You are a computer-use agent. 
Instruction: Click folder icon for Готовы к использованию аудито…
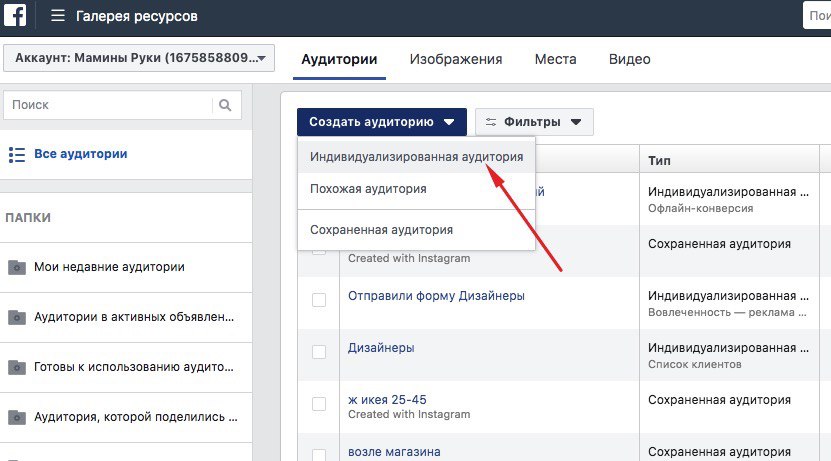tap(17, 367)
